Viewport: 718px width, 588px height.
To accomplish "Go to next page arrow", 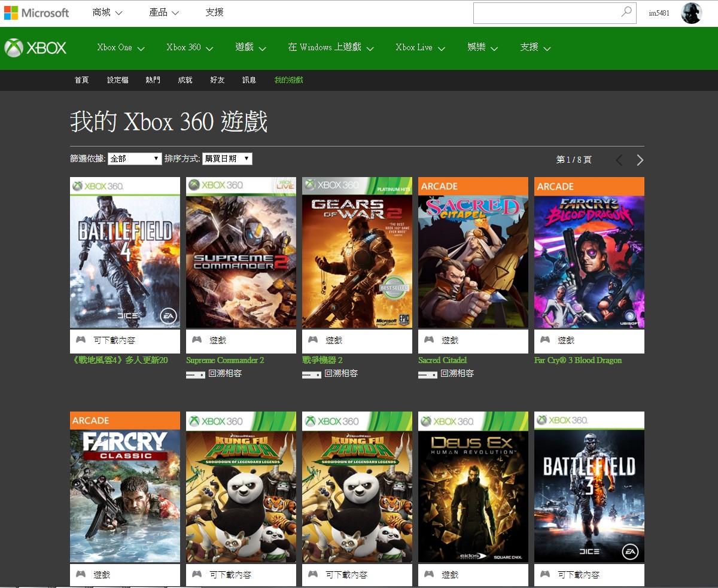I will pyautogui.click(x=640, y=160).
